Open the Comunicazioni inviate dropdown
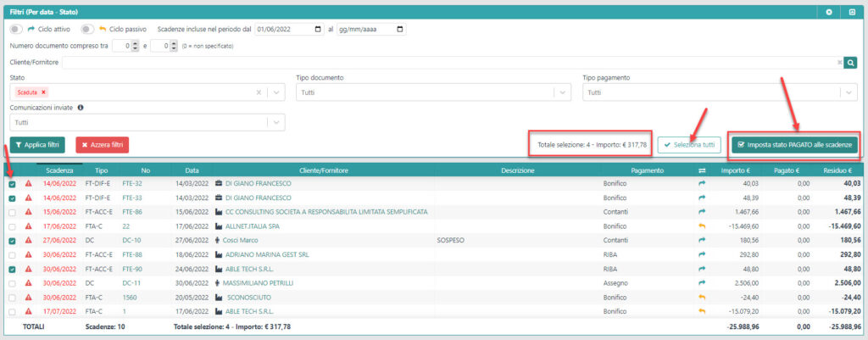 tap(275, 122)
